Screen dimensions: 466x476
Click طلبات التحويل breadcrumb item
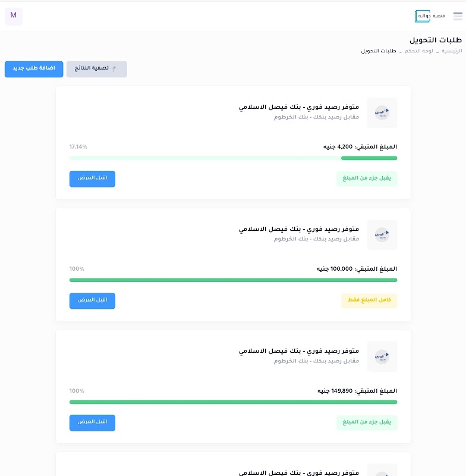379,51
